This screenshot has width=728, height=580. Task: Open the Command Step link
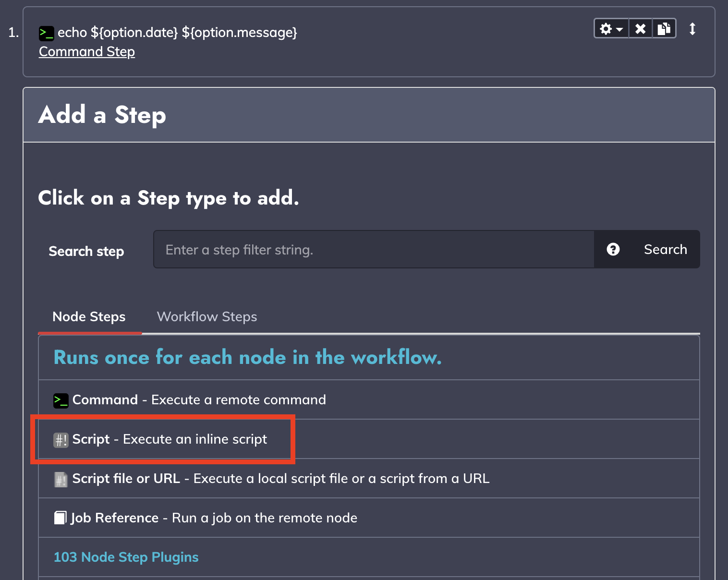coord(87,51)
